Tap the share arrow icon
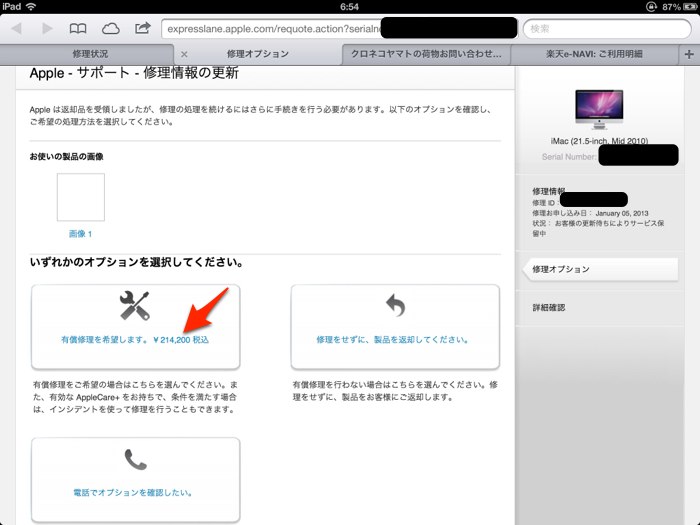700x525 pixels. click(142, 28)
